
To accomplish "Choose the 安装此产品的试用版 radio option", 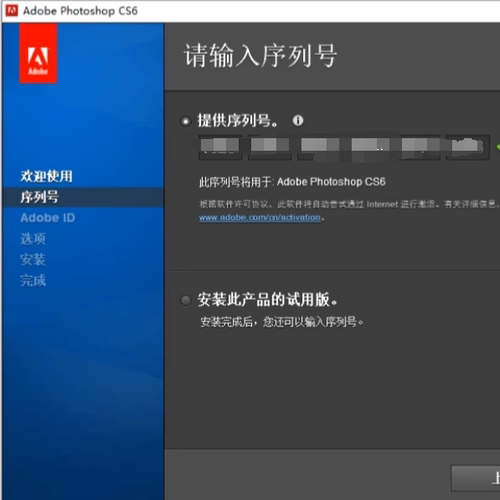I will point(185,300).
